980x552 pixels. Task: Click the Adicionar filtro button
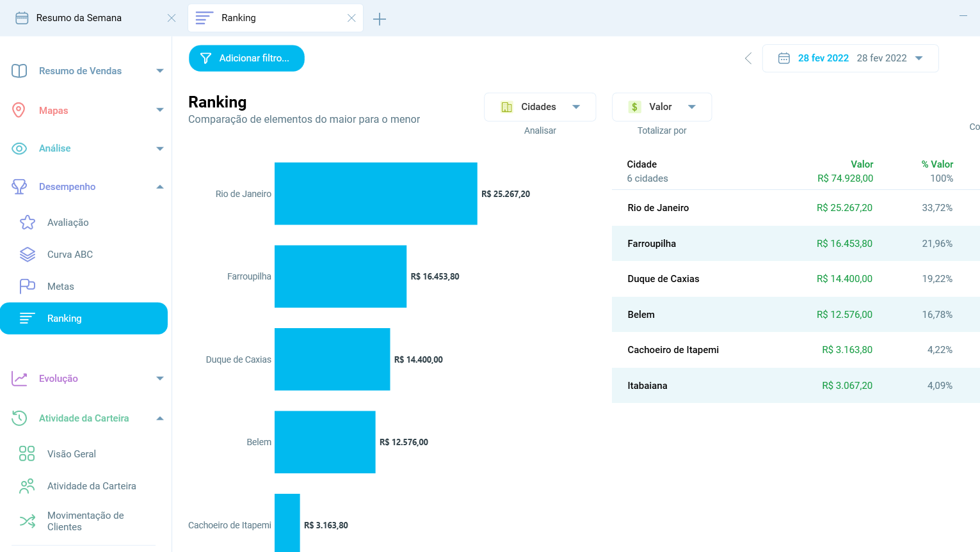[x=246, y=58]
